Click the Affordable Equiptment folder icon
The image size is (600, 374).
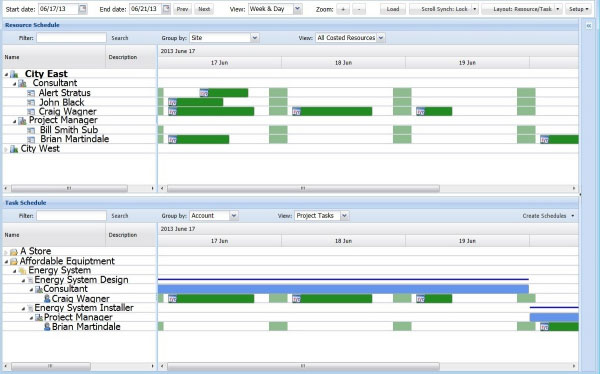pyautogui.click(x=14, y=261)
